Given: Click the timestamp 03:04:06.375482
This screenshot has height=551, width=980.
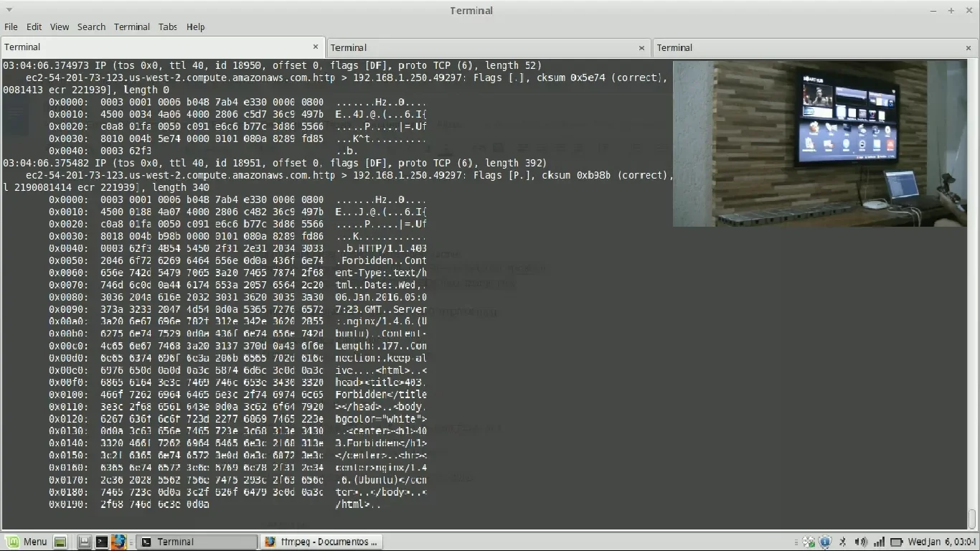Looking at the screenshot, I should [x=46, y=163].
